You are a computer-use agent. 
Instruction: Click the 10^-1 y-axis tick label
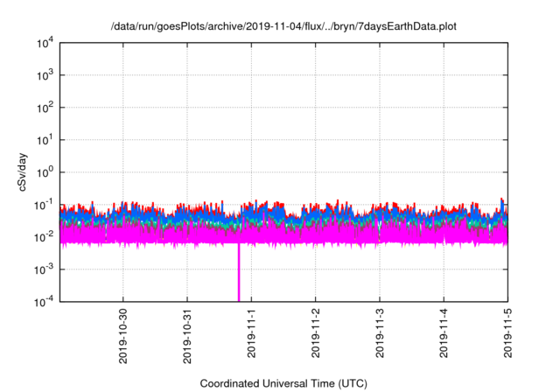(44, 205)
